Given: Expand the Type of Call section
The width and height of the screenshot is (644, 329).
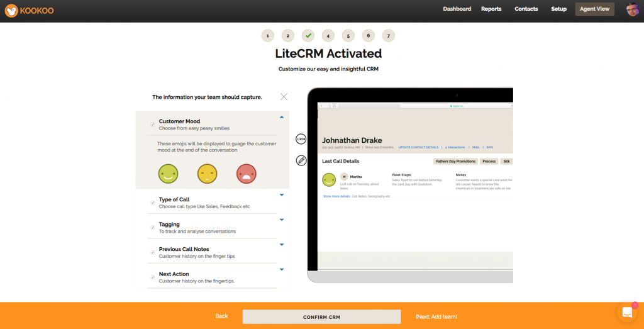Looking at the screenshot, I should [282, 195].
